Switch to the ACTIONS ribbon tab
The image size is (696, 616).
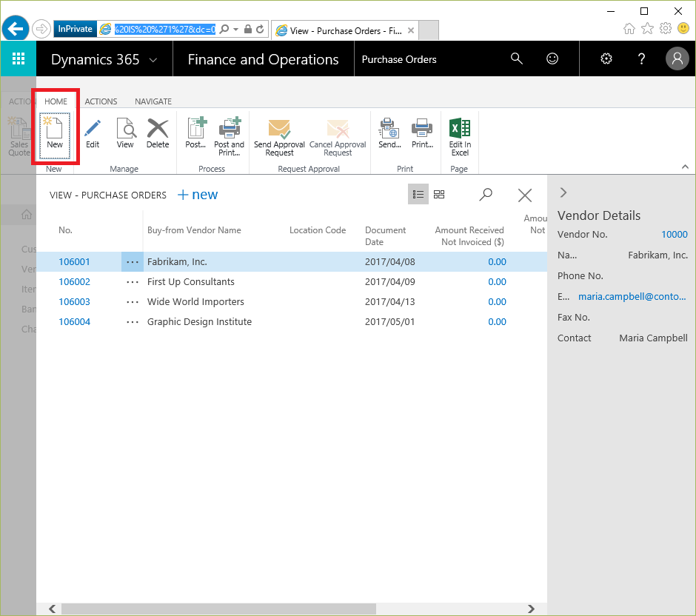click(x=101, y=101)
